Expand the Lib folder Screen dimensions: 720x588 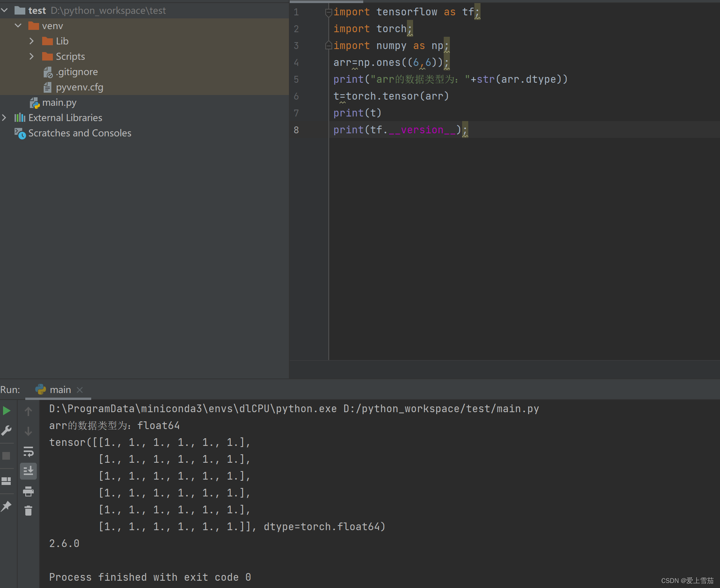[31, 41]
